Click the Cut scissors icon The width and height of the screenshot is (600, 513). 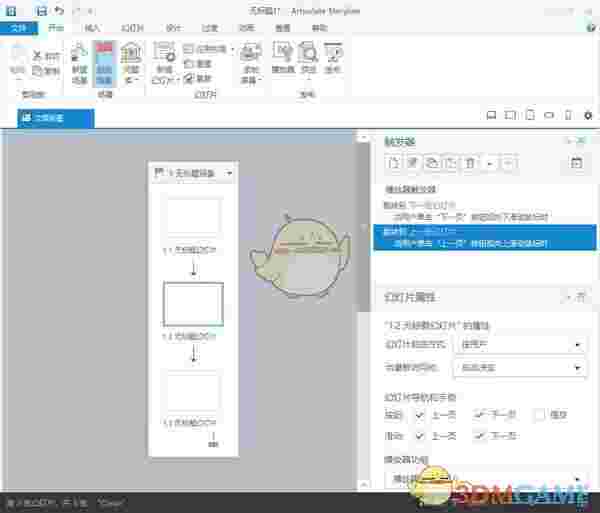pos(37,57)
